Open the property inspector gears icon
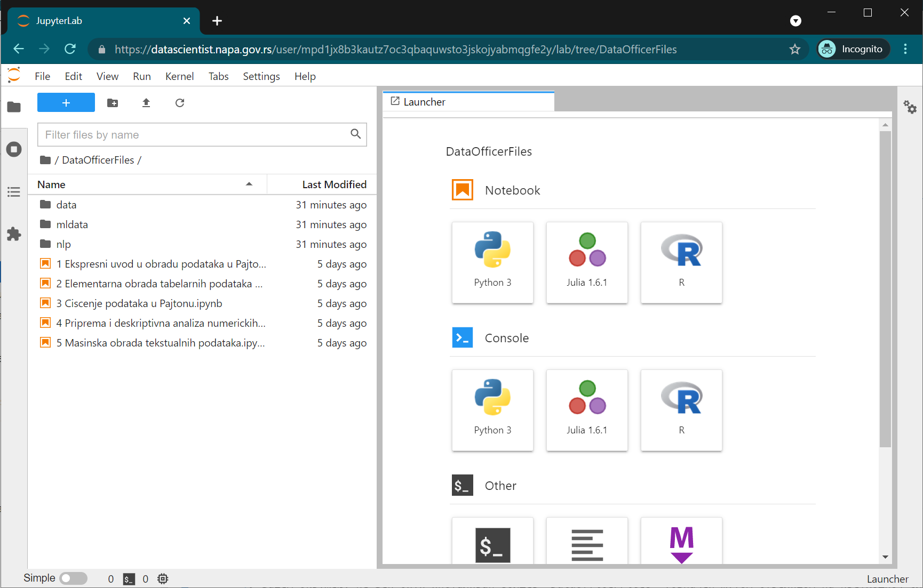The height and width of the screenshot is (588, 923). pos(910,107)
